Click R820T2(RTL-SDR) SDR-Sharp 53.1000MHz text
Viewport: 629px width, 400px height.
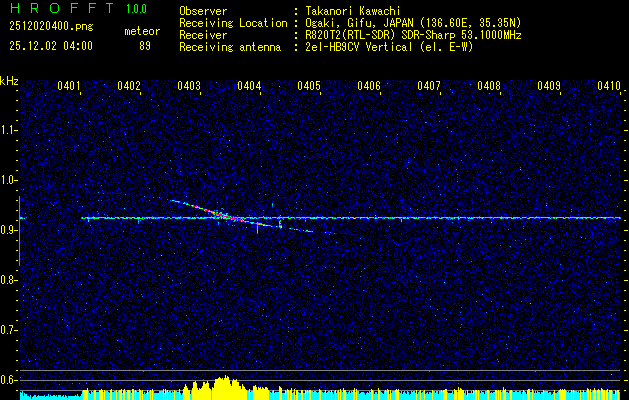point(413,35)
